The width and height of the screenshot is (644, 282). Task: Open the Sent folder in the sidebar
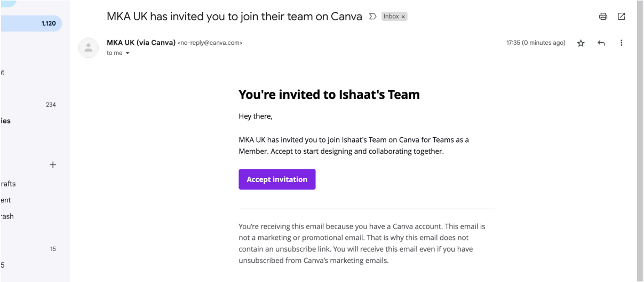(6, 200)
